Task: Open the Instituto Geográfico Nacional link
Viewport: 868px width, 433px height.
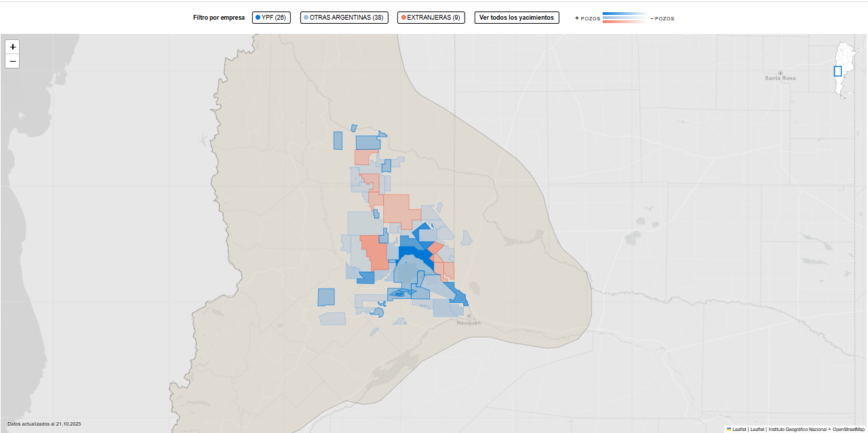Action: click(x=797, y=429)
